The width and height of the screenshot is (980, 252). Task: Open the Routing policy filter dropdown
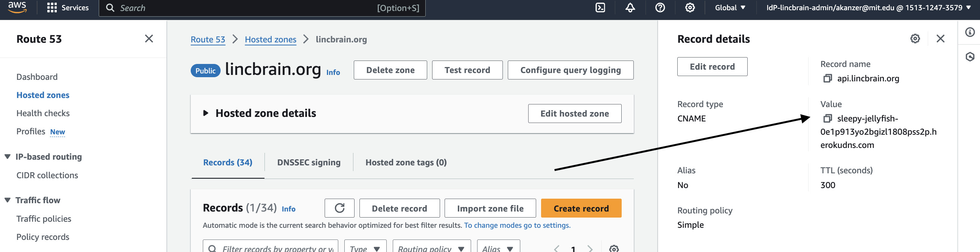tap(431, 247)
